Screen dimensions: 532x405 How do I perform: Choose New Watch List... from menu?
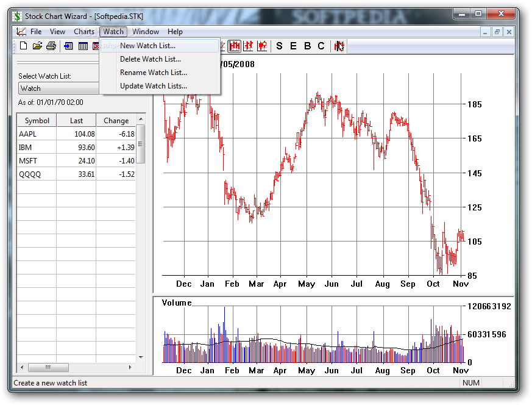(160, 46)
